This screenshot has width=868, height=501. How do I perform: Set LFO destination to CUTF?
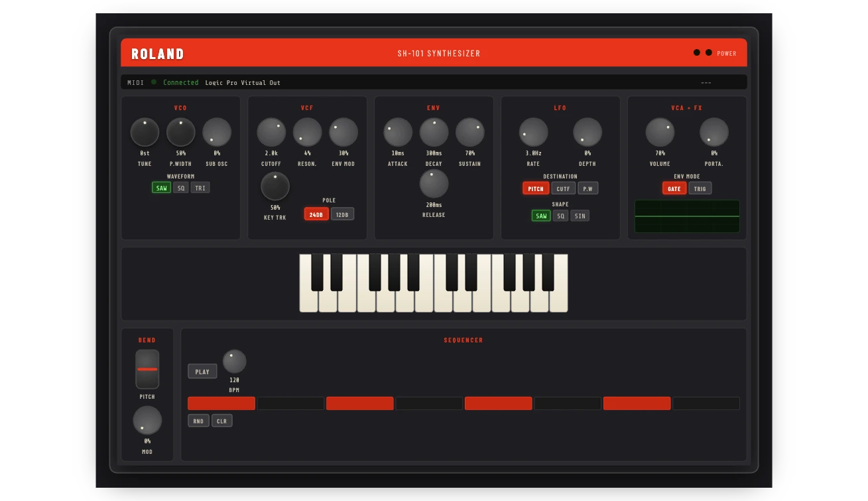[564, 188]
